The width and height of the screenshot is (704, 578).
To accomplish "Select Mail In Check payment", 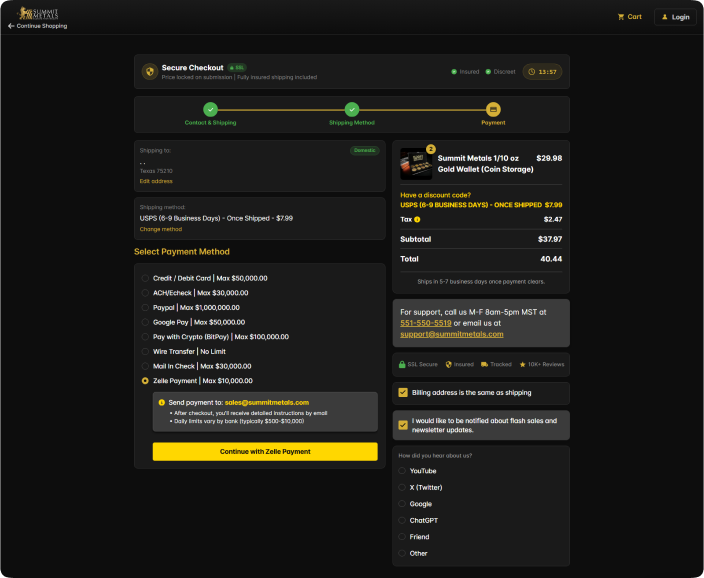I will 145,366.
